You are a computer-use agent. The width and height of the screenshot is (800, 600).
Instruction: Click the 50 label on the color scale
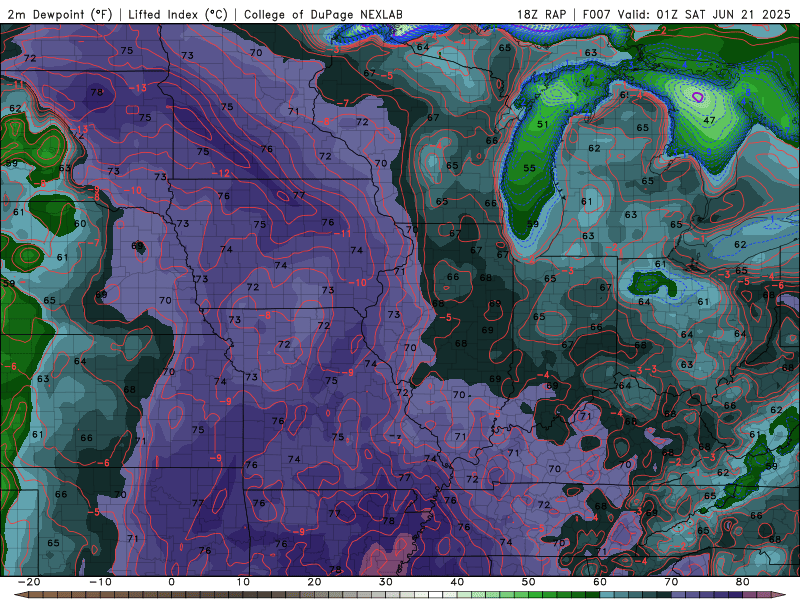click(x=529, y=582)
